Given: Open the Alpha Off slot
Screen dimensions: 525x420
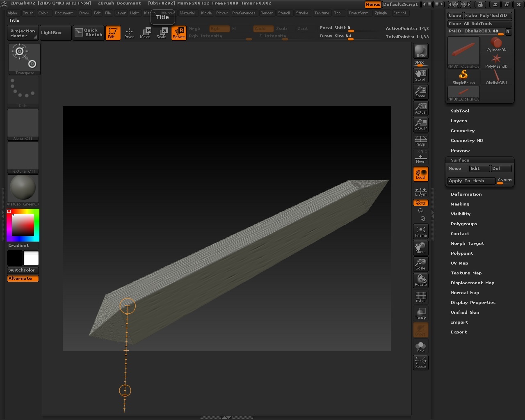Looking at the screenshot, I should pos(23,125).
